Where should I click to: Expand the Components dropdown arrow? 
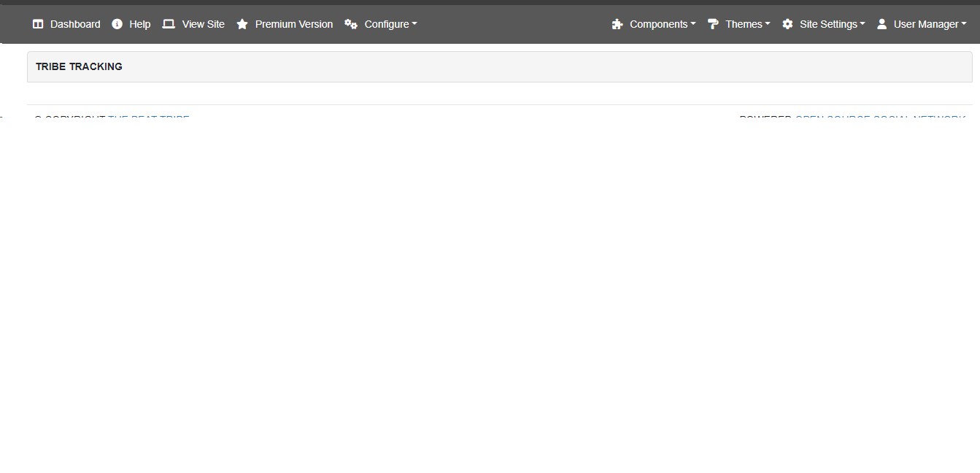tap(692, 24)
